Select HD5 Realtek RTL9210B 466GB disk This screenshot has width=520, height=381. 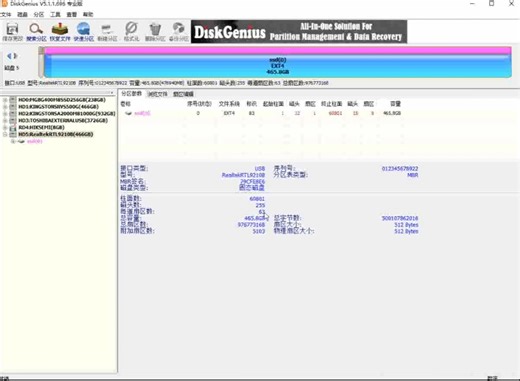point(56,134)
